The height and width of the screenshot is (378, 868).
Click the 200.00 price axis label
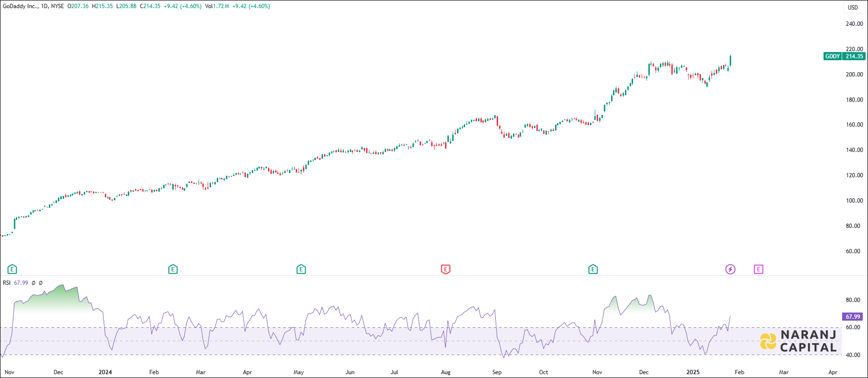coord(854,75)
